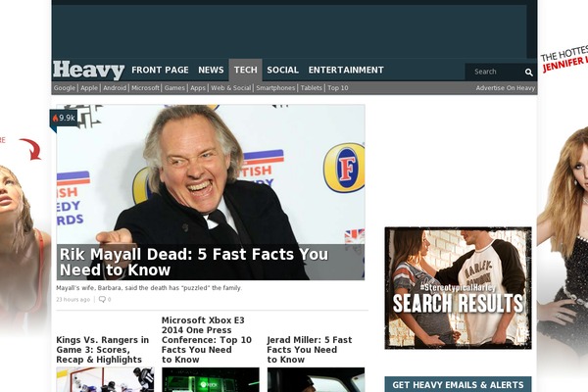Open Microsoft Xbox E3 2014 article headline
The image size is (588, 392).
pyautogui.click(x=207, y=340)
